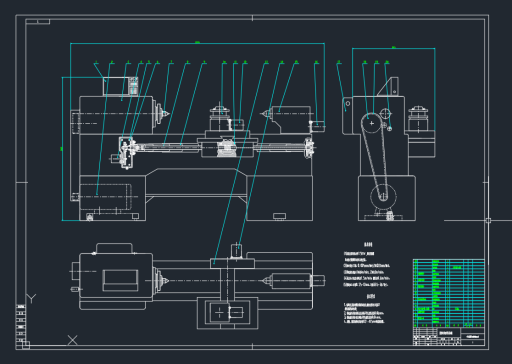Click the overall length dimension text at top
This screenshot has width=512, height=364.
(197, 42)
